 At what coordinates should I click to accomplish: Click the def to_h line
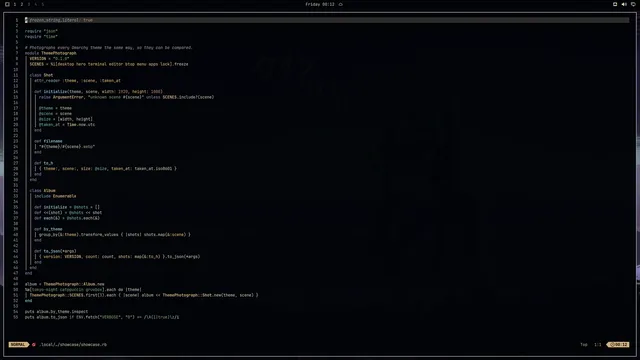click(x=44, y=163)
